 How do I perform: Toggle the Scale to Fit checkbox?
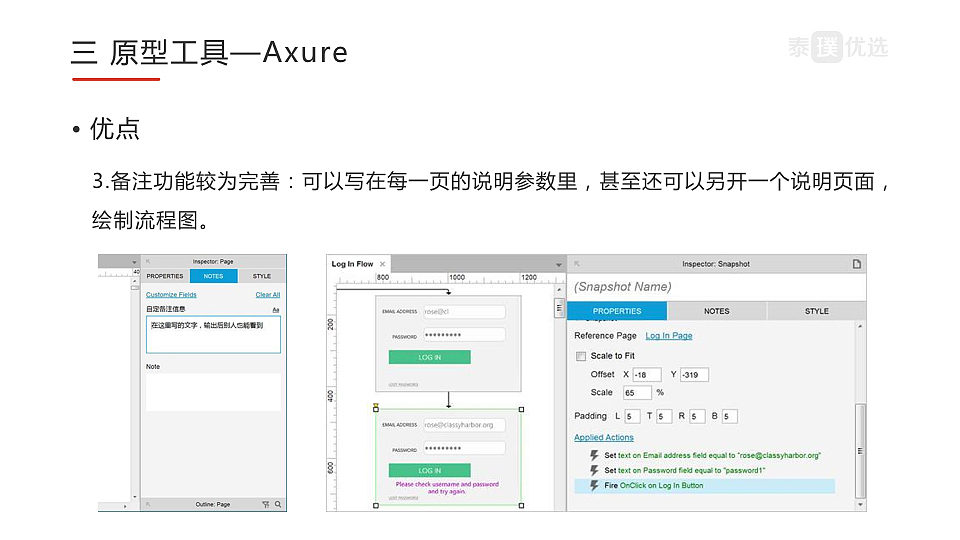[x=581, y=356]
